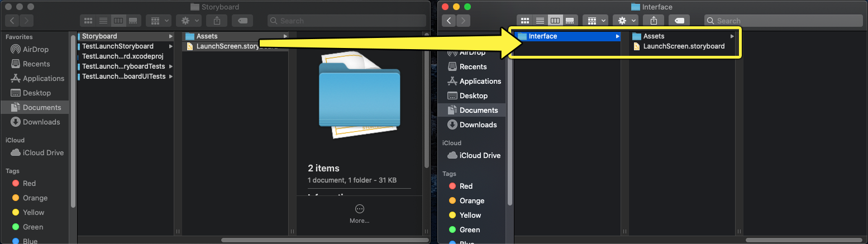Select gallery view in right Finder window
The width and height of the screenshot is (868, 244).
pos(570,21)
